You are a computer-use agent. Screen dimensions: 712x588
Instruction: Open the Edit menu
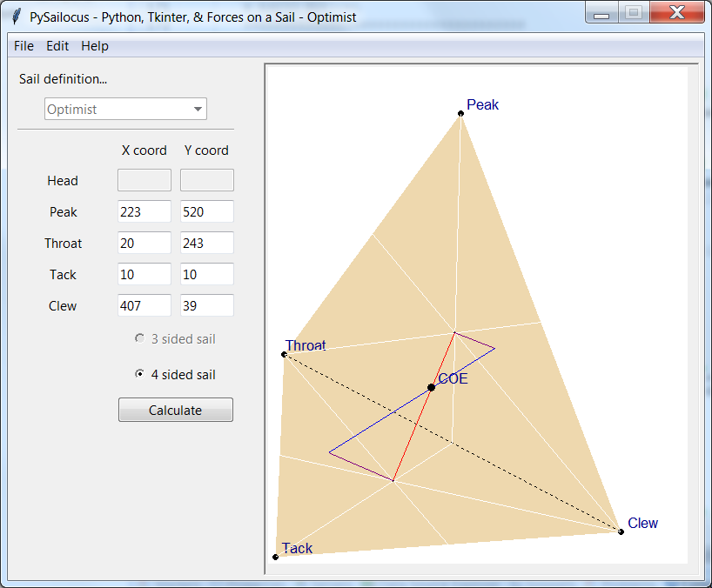[57, 46]
